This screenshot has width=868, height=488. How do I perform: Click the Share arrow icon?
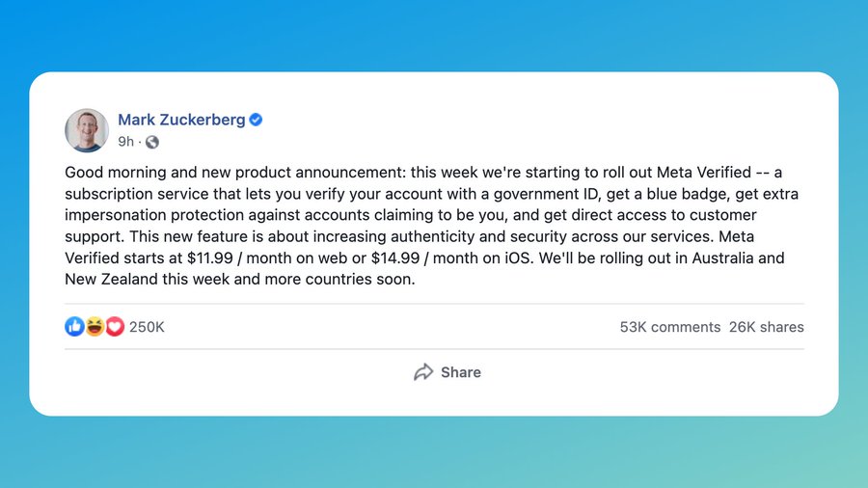tap(423, 372)
